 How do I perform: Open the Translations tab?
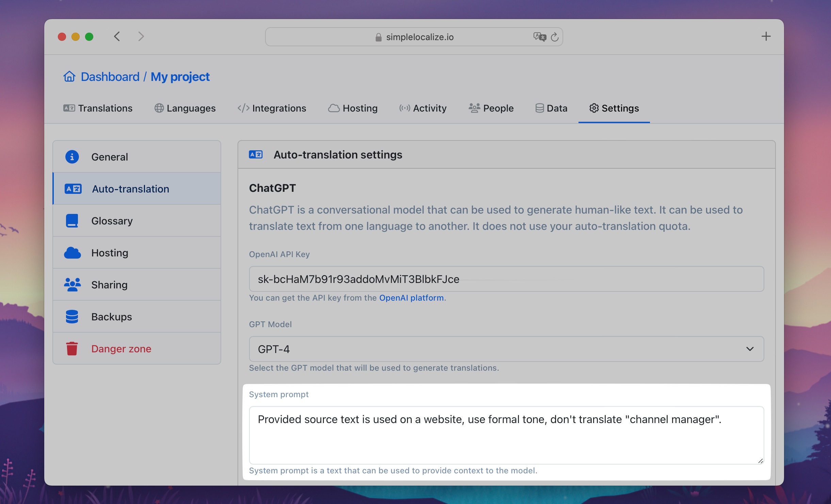[97, 107]
